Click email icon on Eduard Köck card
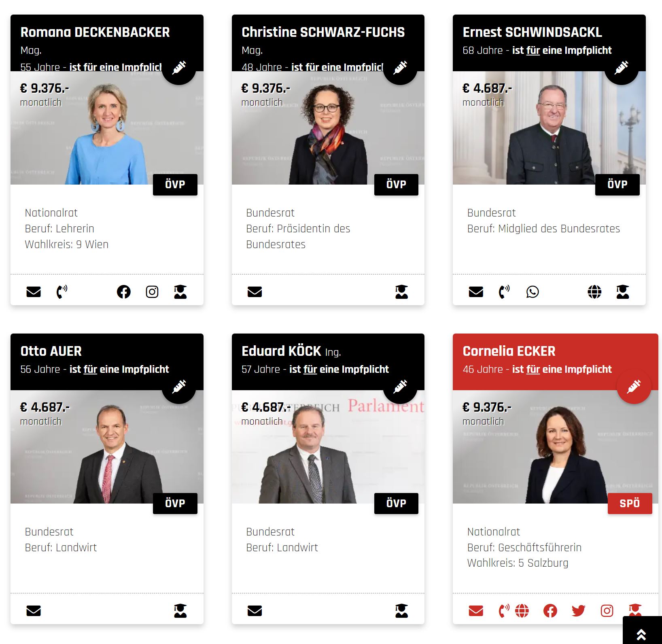The image size is (662, 644). point(255,611)
